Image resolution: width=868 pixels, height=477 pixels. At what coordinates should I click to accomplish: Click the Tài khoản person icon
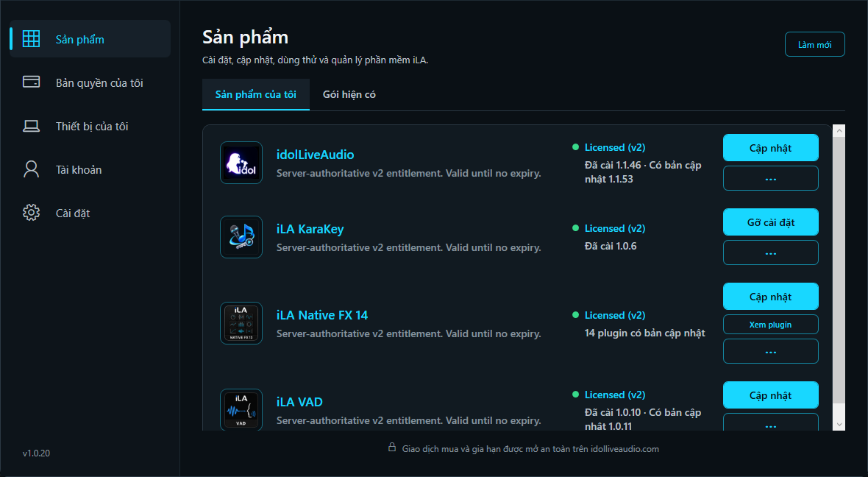[31, 169]
